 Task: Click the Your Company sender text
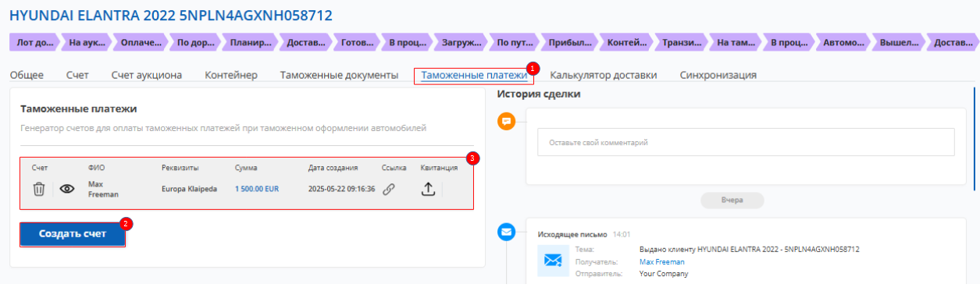[x=664, y=274]
